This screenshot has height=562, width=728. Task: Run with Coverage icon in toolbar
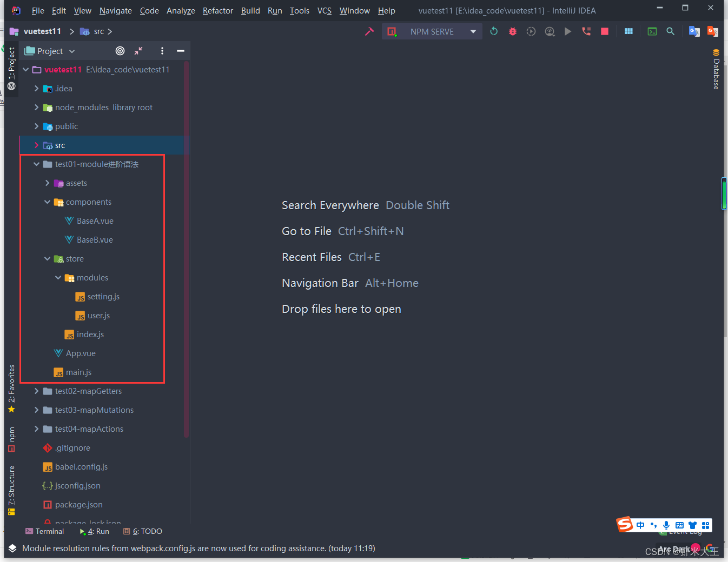pos(531,31)
